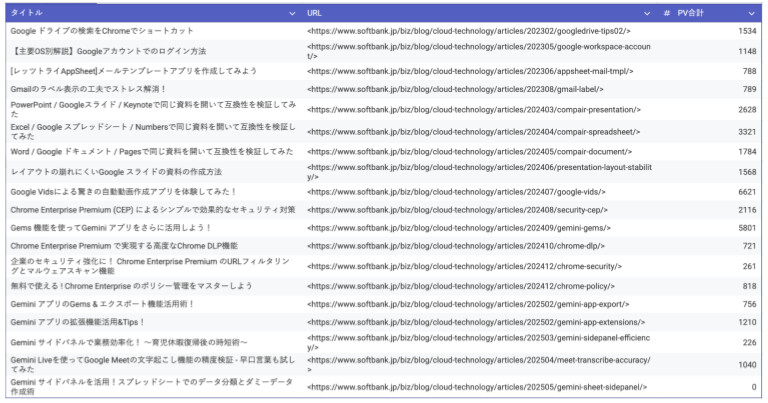
Task: Click PV value 1040
Action: (747, 364)
